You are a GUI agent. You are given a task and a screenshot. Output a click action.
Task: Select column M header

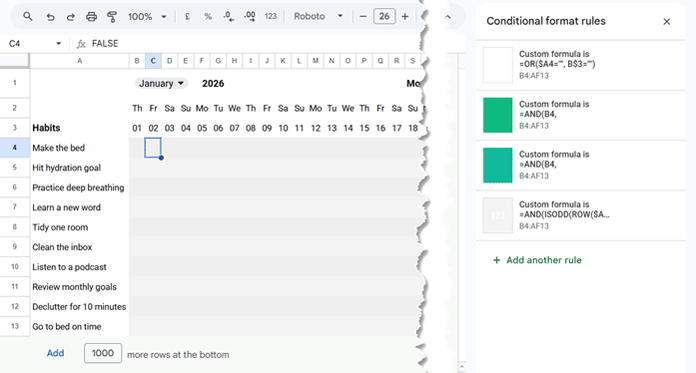pos(315,61)
